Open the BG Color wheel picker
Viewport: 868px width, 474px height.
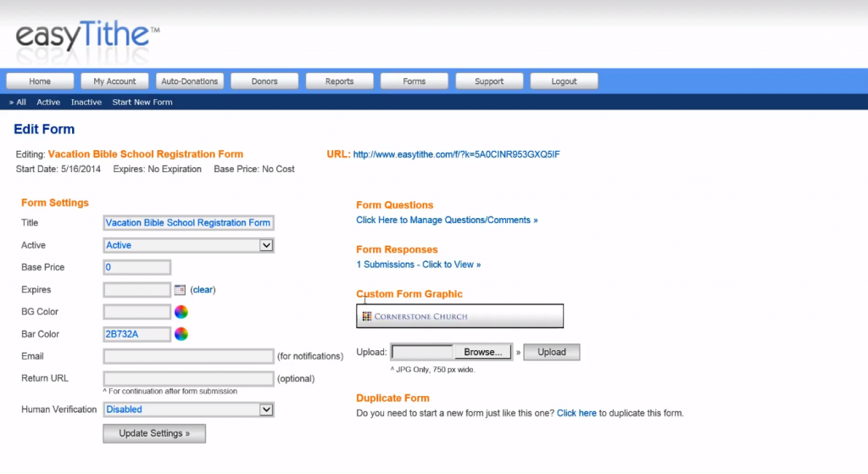181,312
